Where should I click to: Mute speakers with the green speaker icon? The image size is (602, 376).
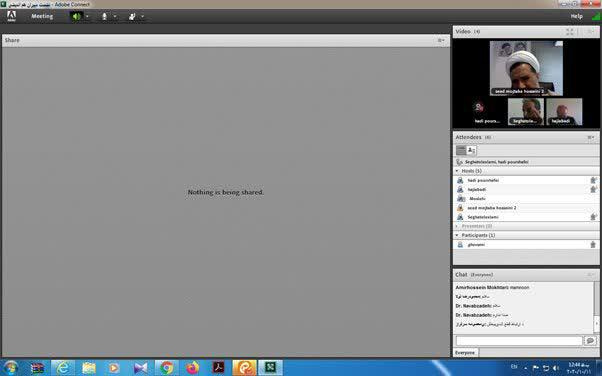76,17
